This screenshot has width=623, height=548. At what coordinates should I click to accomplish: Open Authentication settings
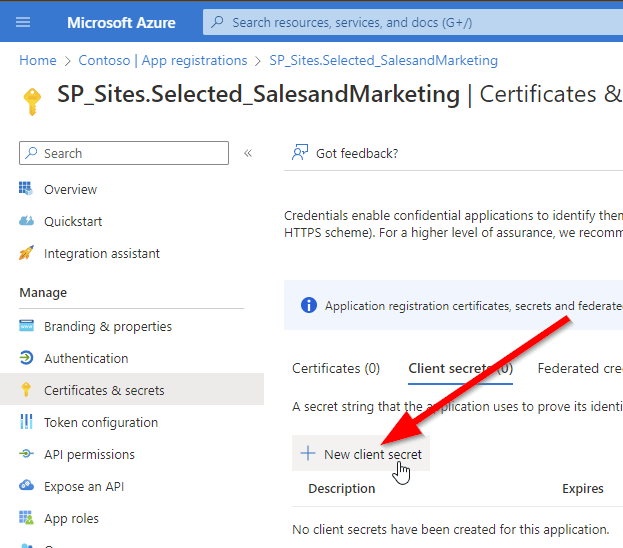point(86,358)
